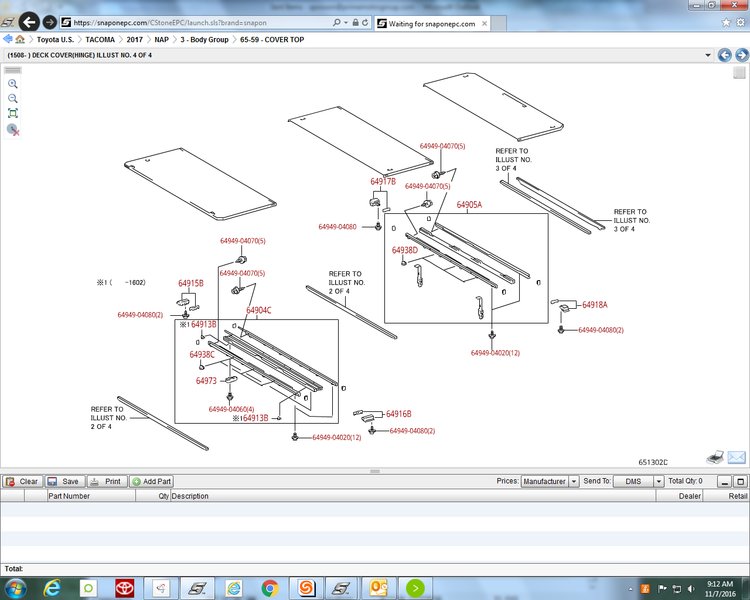Screen dimensions: 750x600
Task: Show hidden tray icons arrow
Action: [x=631, y=589]
